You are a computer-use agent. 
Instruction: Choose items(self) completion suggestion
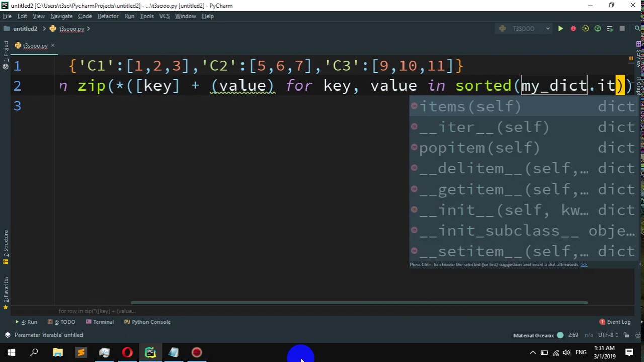coord(523,106)
